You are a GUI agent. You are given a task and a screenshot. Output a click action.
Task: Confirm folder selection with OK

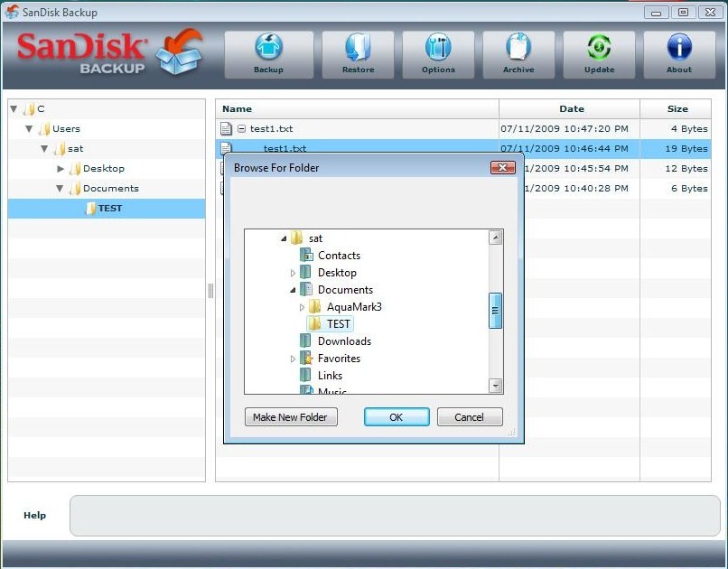click(397, 416)
